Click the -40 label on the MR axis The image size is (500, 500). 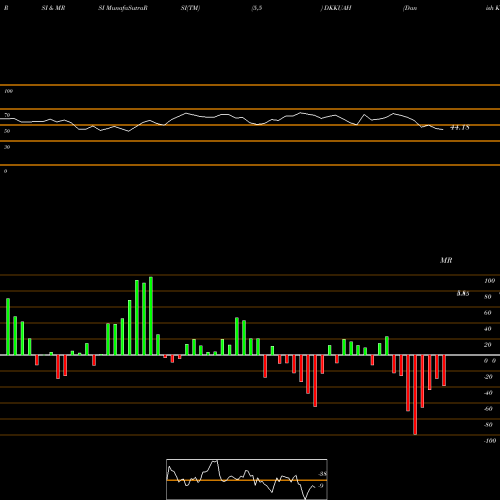click(x=488, y=393)
